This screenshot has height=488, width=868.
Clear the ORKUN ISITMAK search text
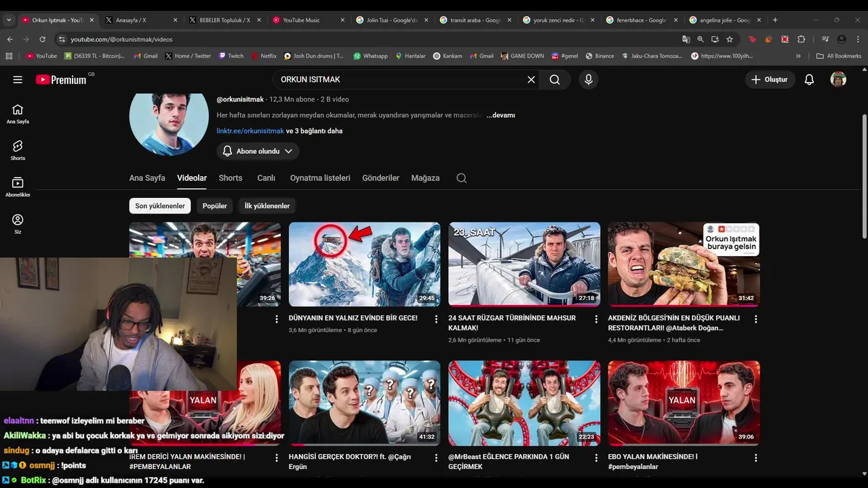point(531,79)
